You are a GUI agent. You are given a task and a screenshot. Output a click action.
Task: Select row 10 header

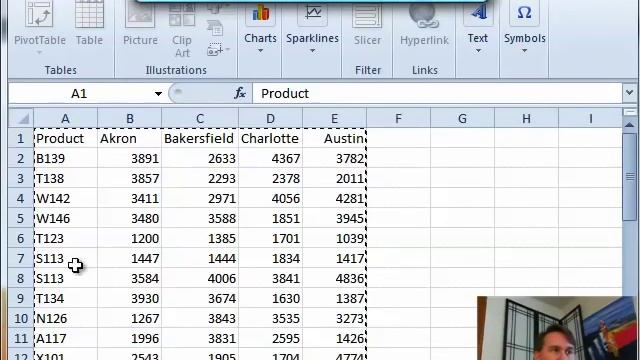(21, 318)
